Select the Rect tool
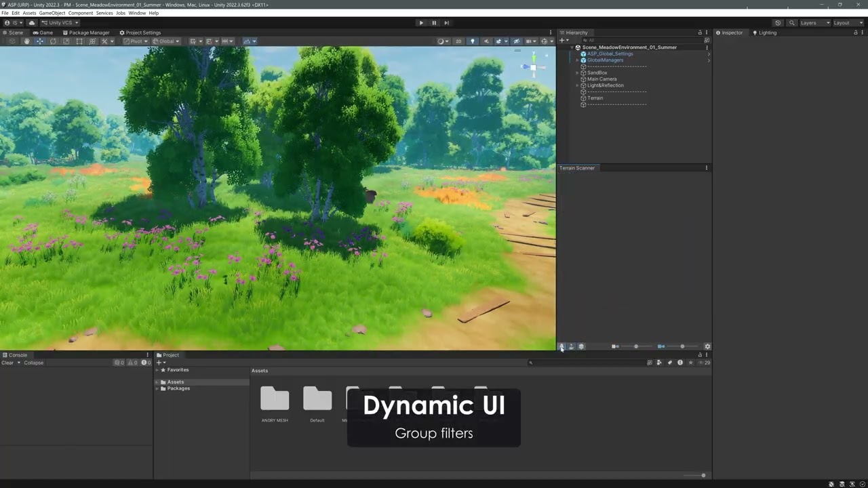 (x=79, y=41)
